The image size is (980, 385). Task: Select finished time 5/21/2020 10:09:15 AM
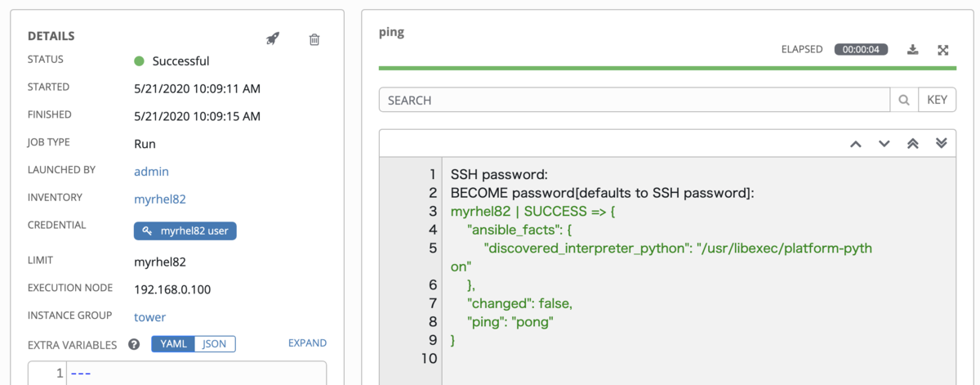click(197, 116)
